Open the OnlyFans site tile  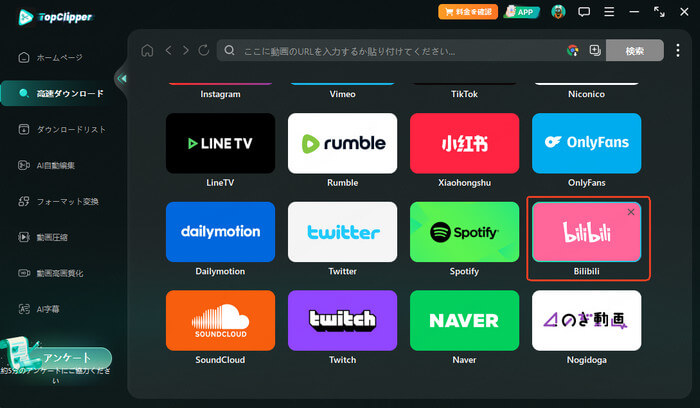pos(587,143)
